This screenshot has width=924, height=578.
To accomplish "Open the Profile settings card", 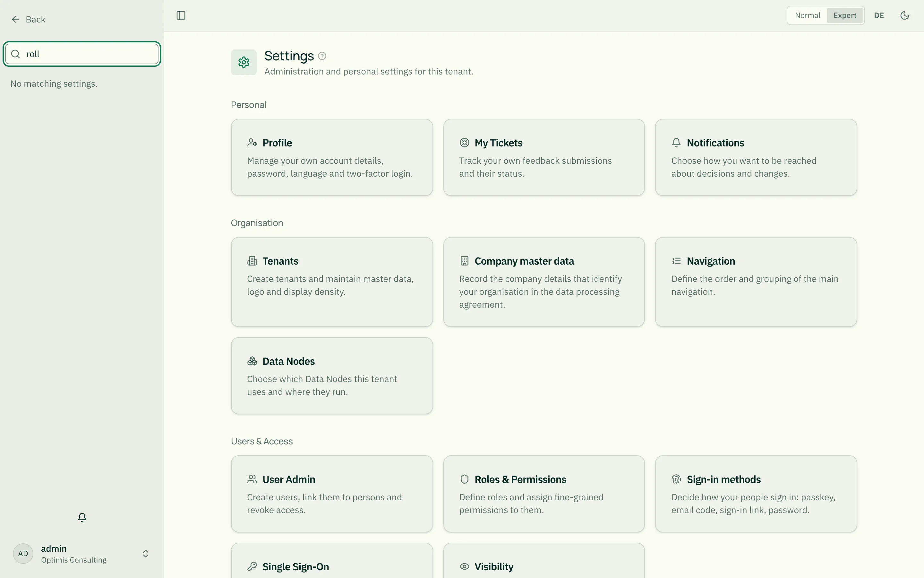I will 332,157.
